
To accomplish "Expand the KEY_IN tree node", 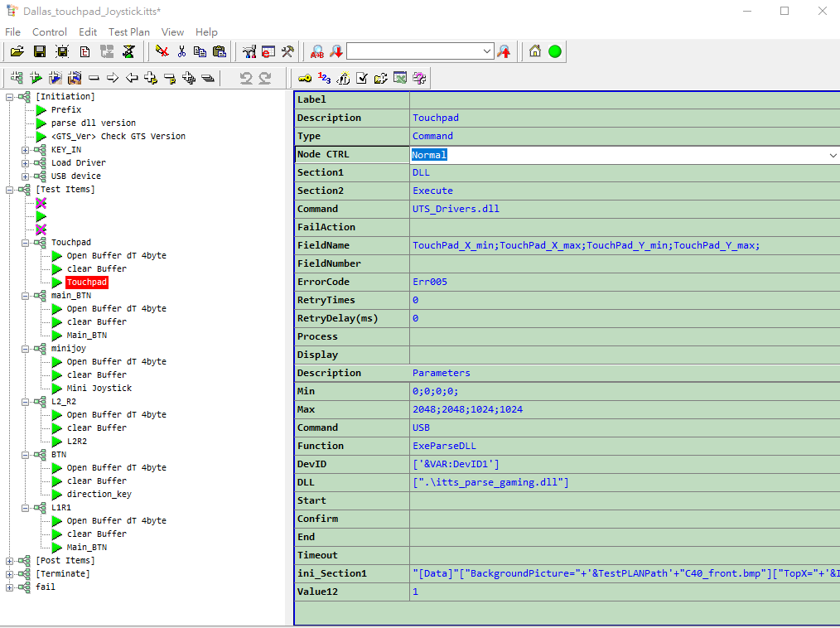I will [x=25, y=150].
